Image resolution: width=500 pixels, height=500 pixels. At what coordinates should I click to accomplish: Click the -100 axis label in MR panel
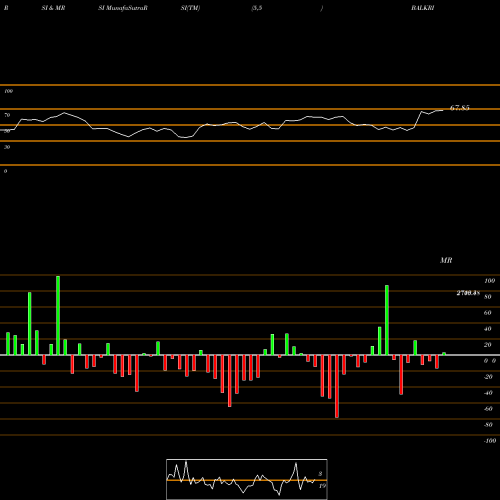[x=490, y=441]
